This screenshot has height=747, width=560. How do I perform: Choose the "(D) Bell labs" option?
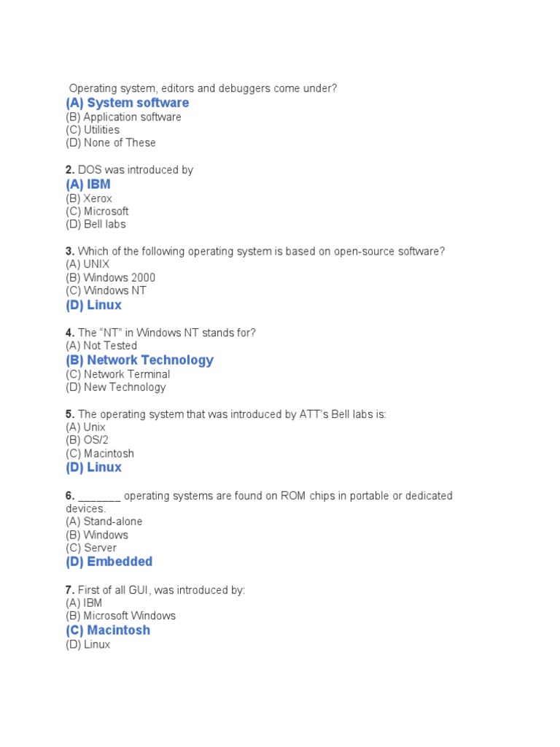[96, 224]
